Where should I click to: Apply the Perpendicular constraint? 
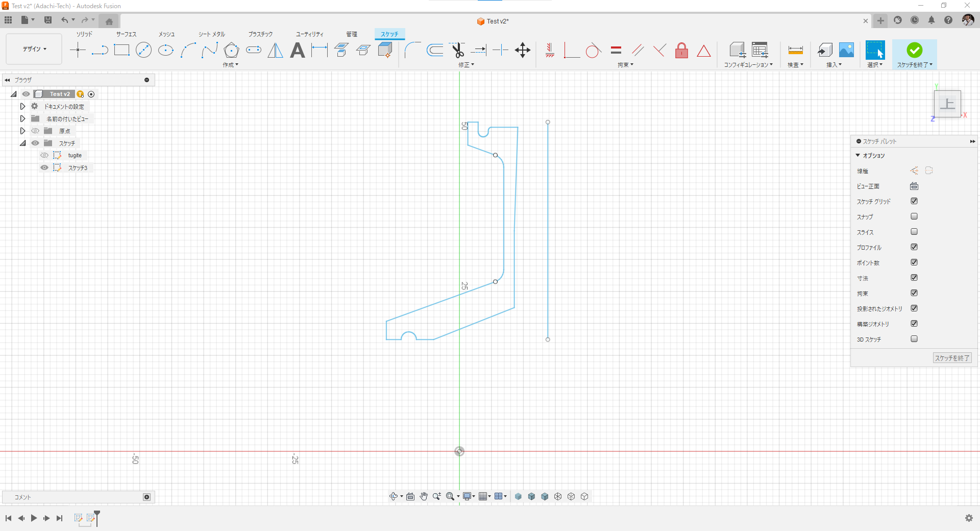(x=659, y=50)
